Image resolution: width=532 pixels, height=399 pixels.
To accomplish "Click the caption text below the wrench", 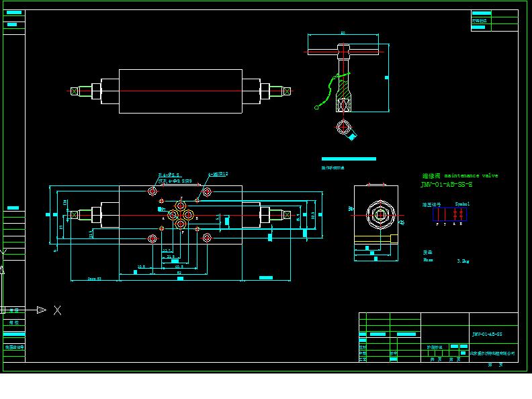I will [333, 168].
